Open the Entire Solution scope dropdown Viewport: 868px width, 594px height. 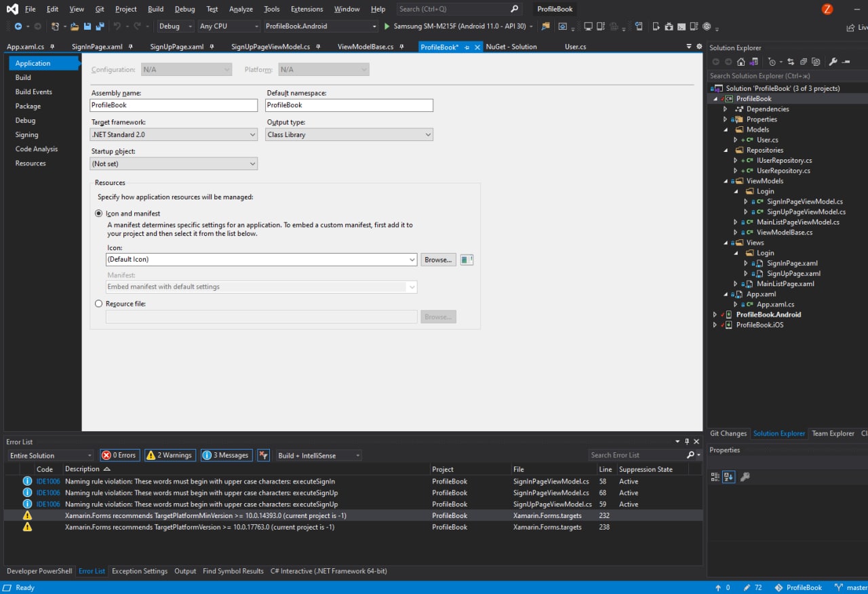click(x=51, y=455)
